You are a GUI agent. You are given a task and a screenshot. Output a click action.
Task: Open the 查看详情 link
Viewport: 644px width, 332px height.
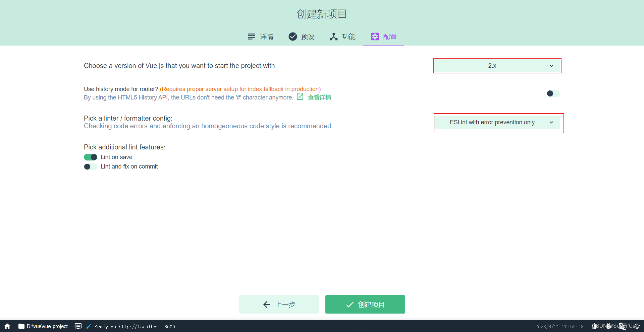319,97
